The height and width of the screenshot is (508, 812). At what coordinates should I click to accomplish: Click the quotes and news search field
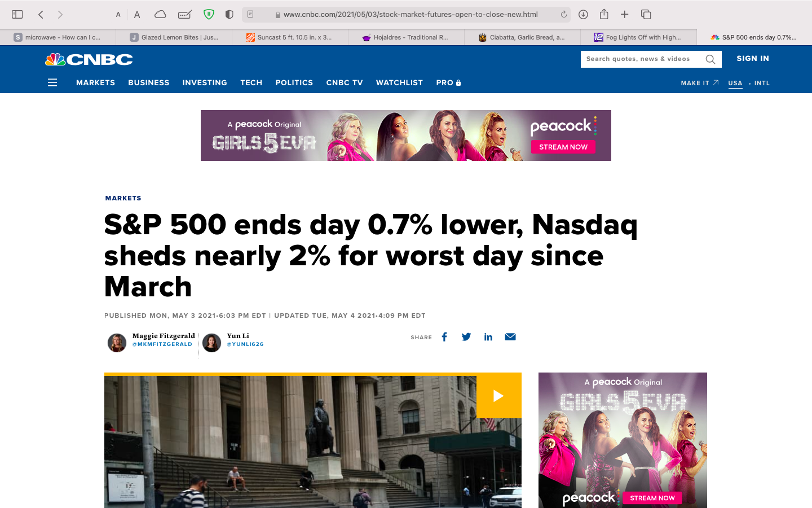[643, 59]
